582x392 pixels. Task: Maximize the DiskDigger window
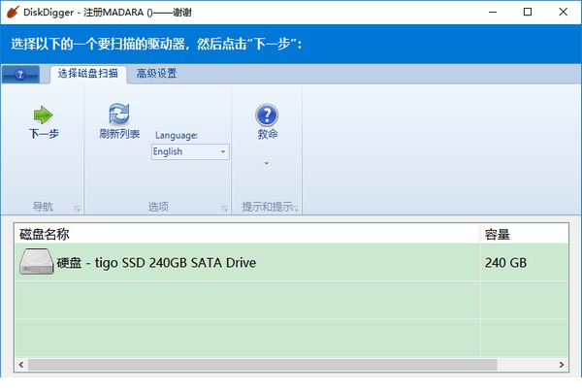[x=528, y=13]
